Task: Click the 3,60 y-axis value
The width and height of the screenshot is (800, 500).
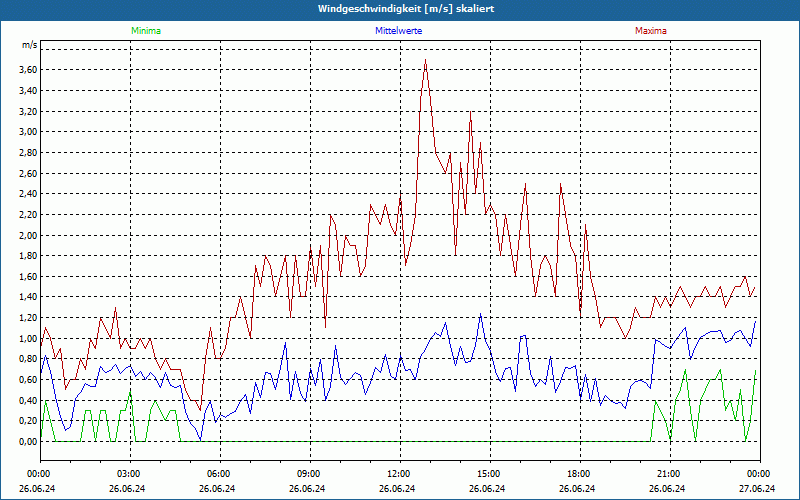Action: pyautogui.click(x=29, y=70)
